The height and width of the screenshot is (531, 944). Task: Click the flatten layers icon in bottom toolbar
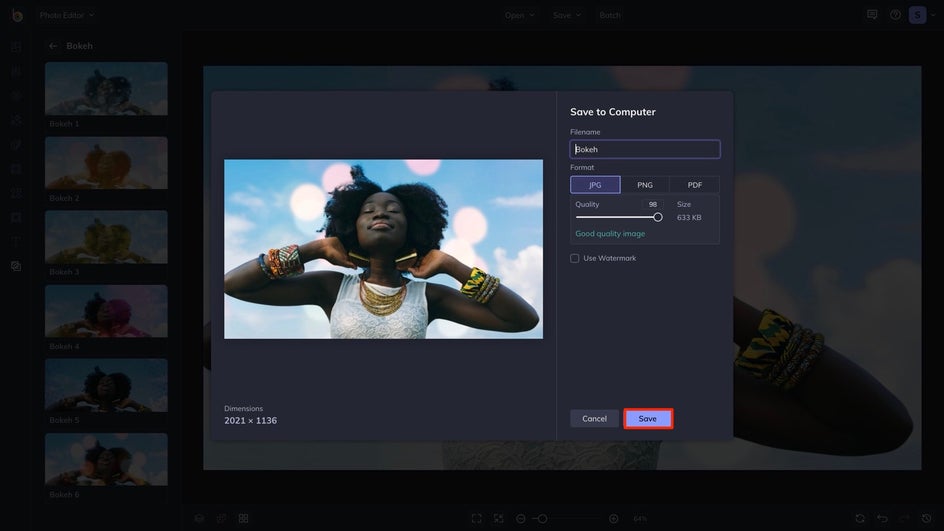click(x=222, y=518)
